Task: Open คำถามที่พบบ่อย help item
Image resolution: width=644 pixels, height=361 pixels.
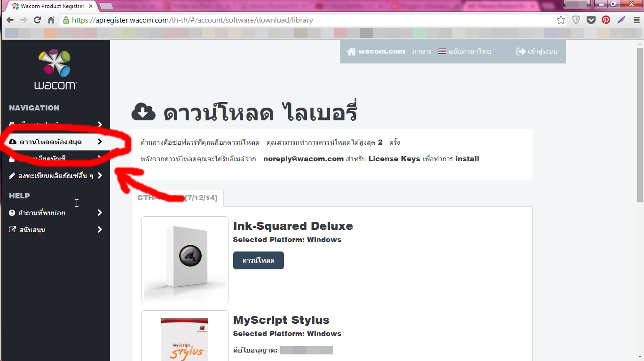Action: click(x=55, y=213)
